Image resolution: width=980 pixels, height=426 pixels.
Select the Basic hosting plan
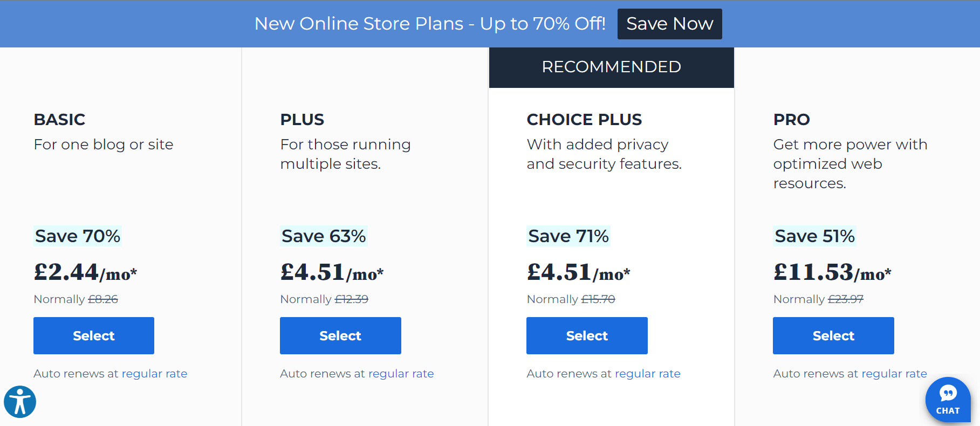tap(94, 335)
